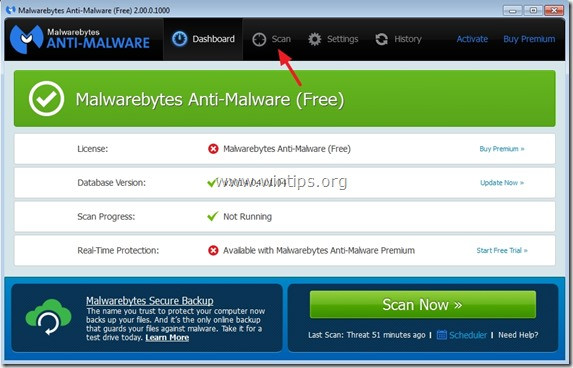Click the Real-Time Protection: label
Viewport: 573px width, 368px height.
[118, 250]
